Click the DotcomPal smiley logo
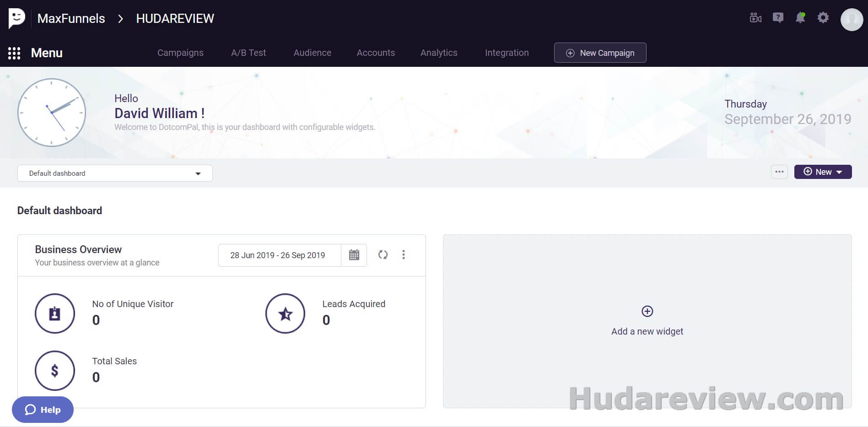Image resolution: width=868 pixels, height=427 pixels. coord(16,18)
